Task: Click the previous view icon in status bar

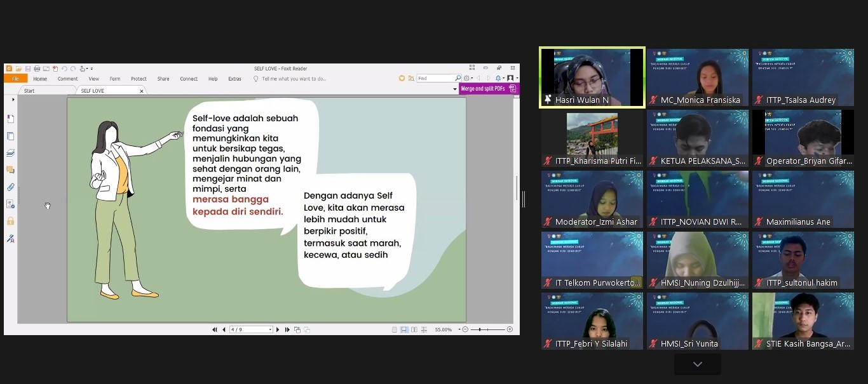Action: point(297,329)
